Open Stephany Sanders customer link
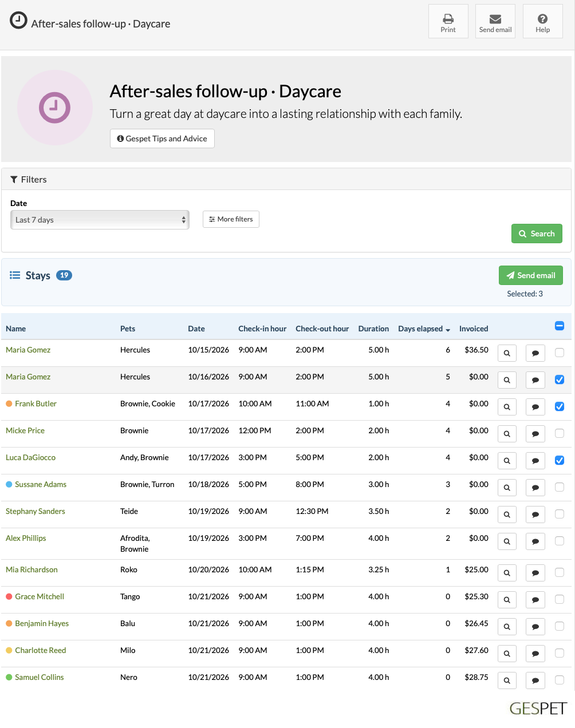Screen dimensions: 575x728 [x=36, y=511]
